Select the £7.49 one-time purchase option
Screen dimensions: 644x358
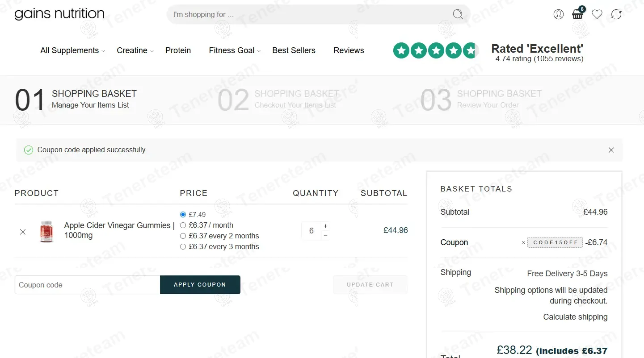tap(183, 215)
